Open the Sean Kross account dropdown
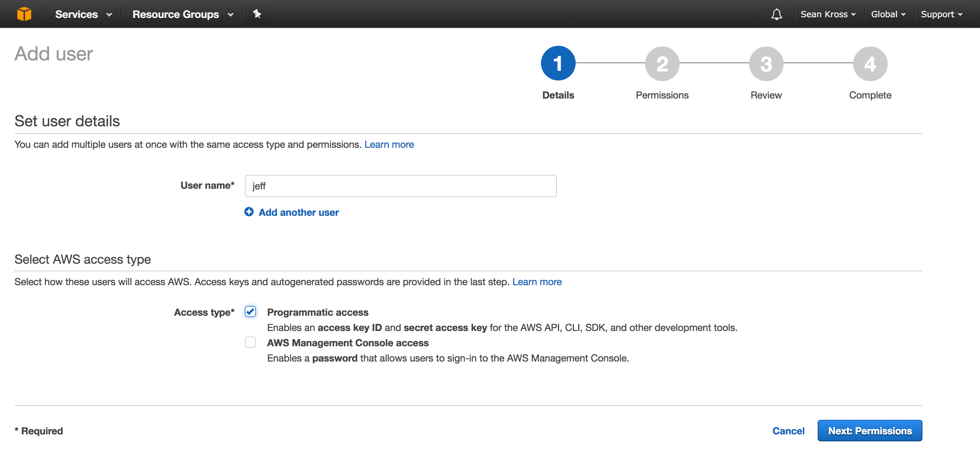Screen dimensions: 980x467 pos(828,15)
